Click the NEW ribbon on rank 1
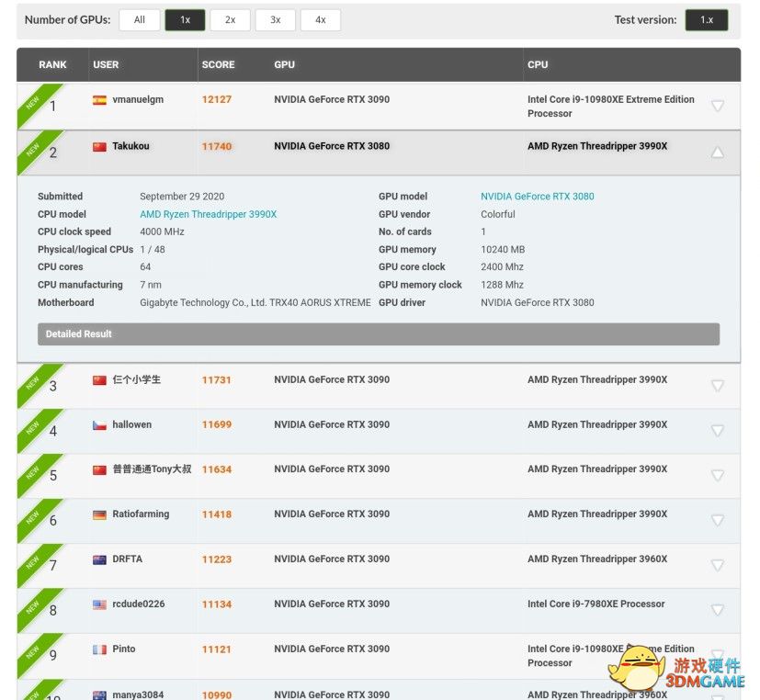The width and height of the screenshot is (760, 700). point(35,101)
